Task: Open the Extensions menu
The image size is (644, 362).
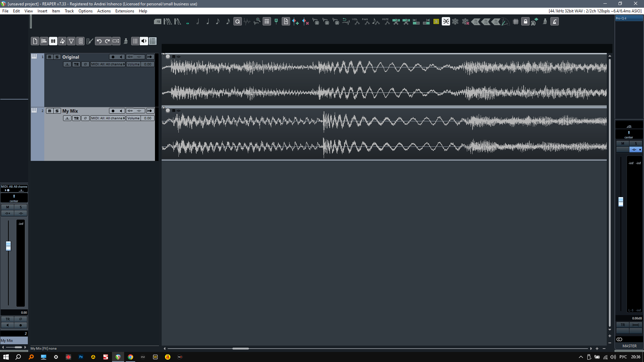Action: [x=124, y=11]
